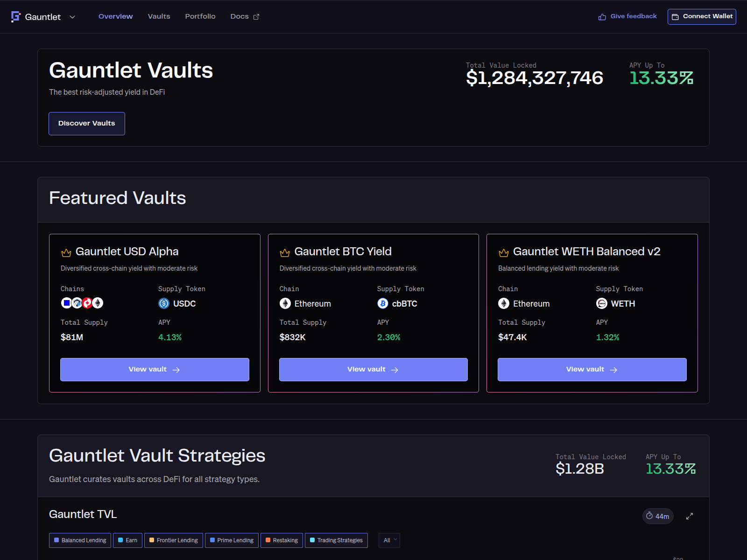Expand the Earn filter option

pos(127,540)
